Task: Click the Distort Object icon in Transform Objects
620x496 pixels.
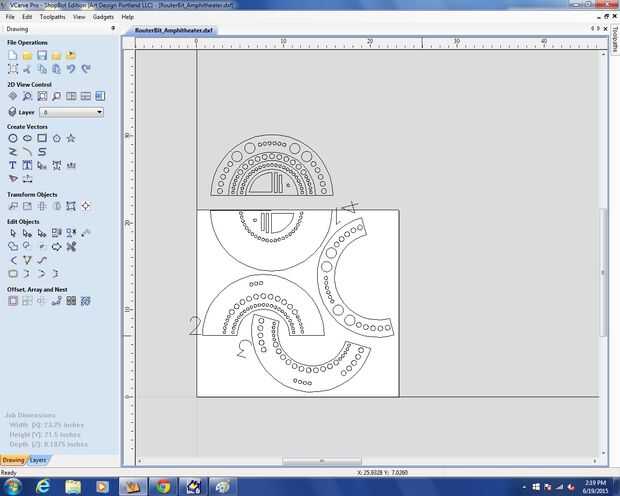Action: [x=71, y=206]
